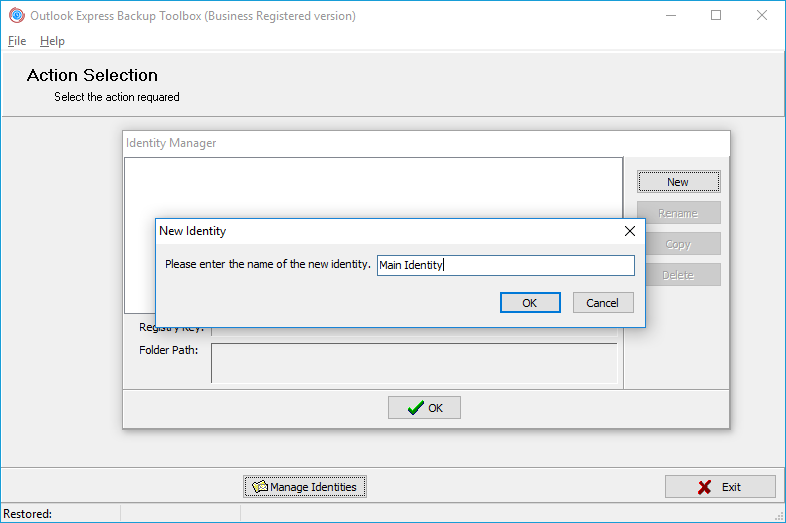This screenshot has height=523, width=786.
Task: Click the Restored status bar panel
Action: [60, 514]
